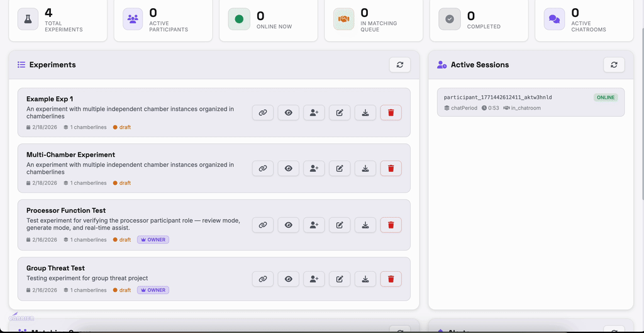Click OWNER badge on Group Threat Test
The width and height of the screenshot is (644, 333).
pos(153,290)
